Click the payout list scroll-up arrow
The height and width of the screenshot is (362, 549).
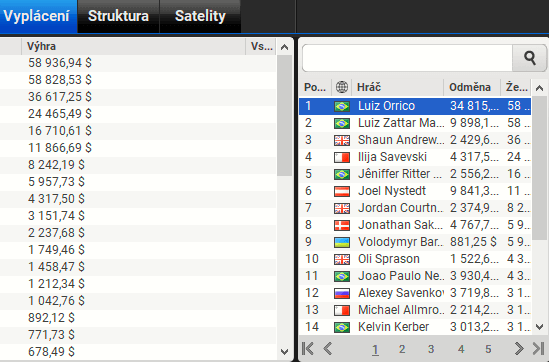(285, 47)
